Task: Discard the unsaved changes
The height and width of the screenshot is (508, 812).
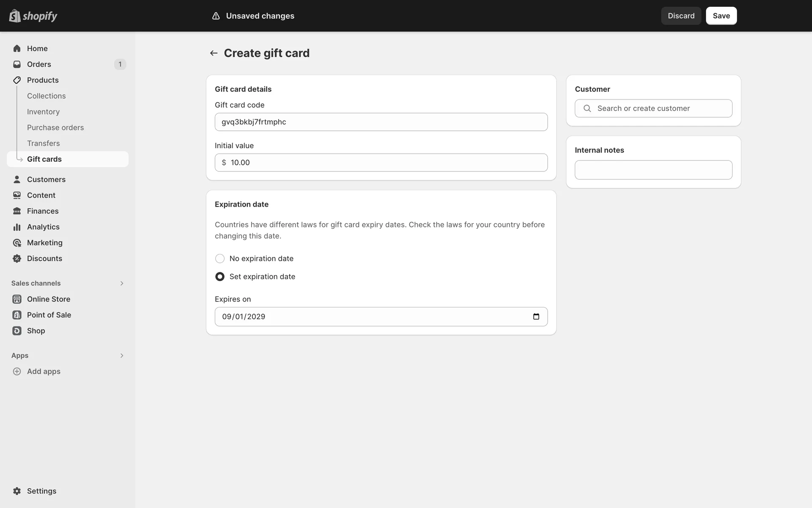Action: pyautogui.click(x=681, y=16)
